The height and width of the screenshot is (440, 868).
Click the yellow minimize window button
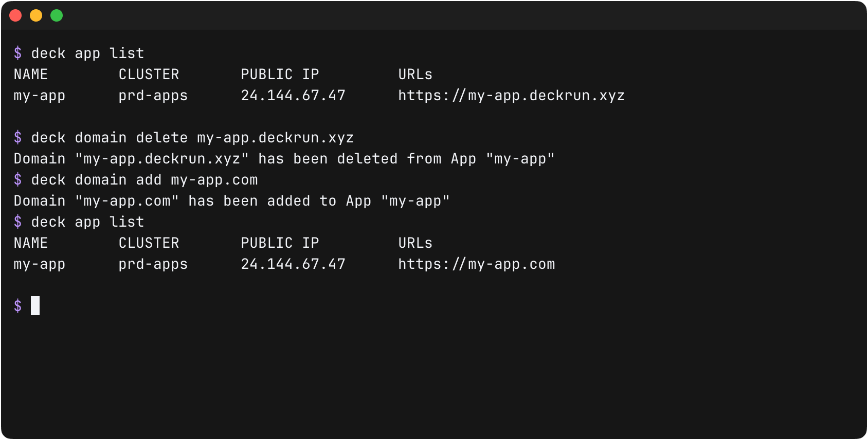36,15
